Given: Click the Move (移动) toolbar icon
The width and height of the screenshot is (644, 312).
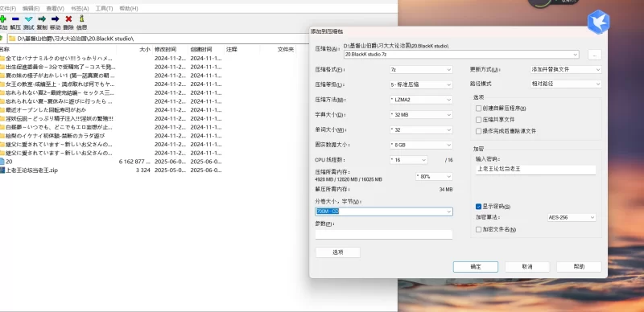Looking at the screenshot, I should click(x=55, y=18).
